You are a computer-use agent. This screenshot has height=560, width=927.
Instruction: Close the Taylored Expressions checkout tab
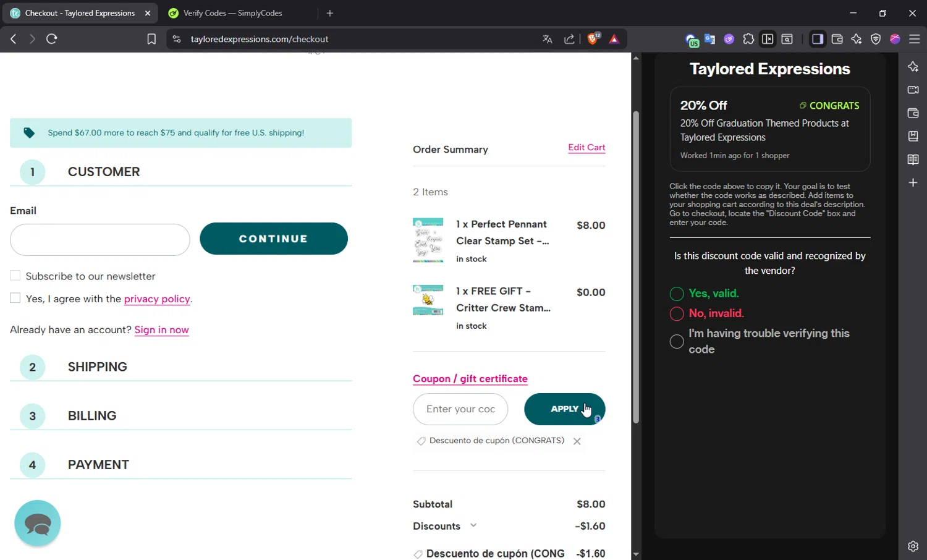click(148, 13)
